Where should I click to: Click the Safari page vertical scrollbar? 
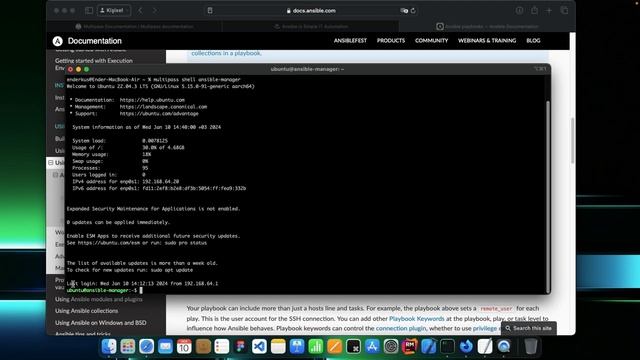point(572,141)
